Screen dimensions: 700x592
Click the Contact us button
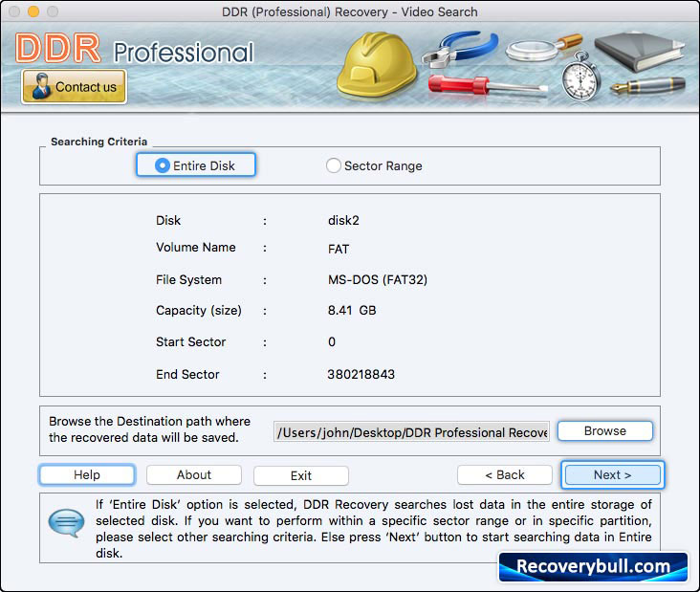[74, 87]
